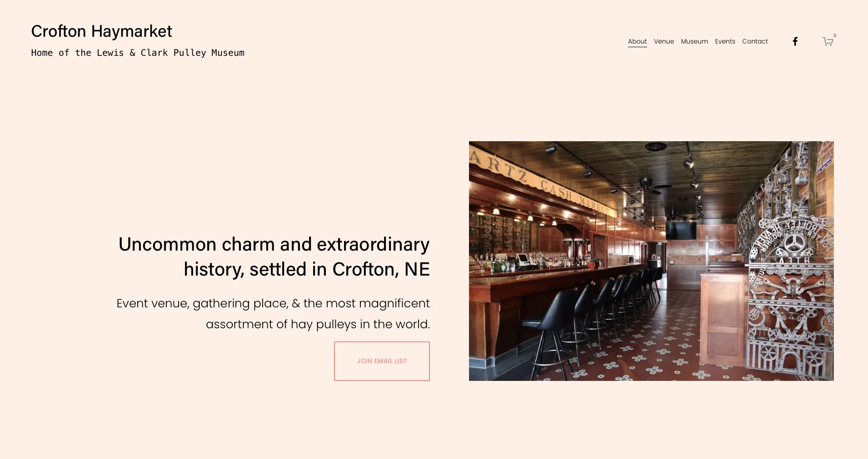
Task: Click the 'Uncommon charm and extraordinary history' headline
Action: coord(274,257)
